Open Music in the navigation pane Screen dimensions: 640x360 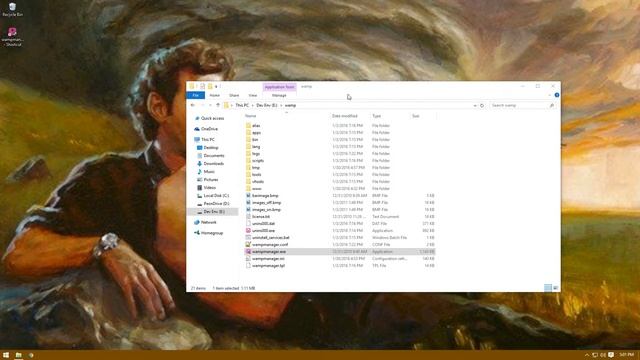coord(206,172)
